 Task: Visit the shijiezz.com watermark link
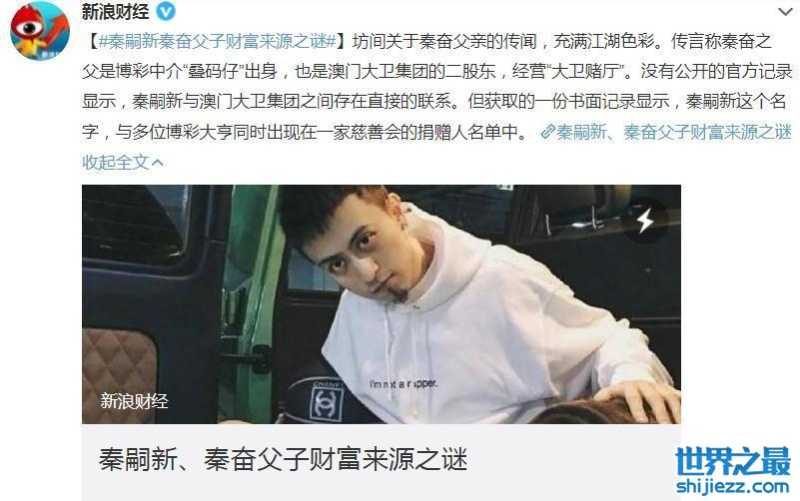733,486
